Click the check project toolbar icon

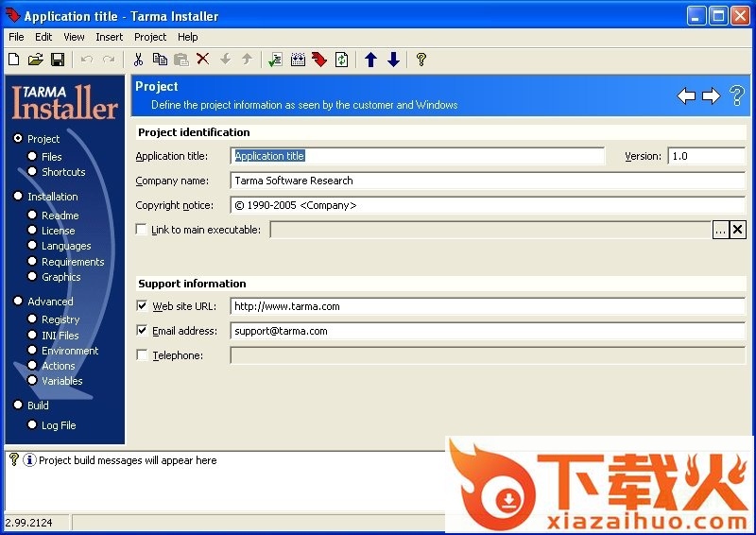275,60
